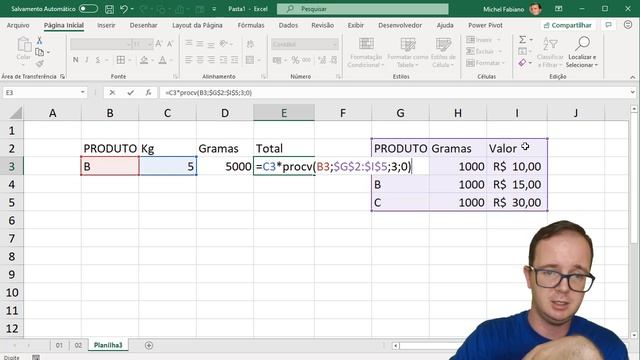Click the Pesquisar search box
The image size is (640, 360).
click(x=362, y=9)
